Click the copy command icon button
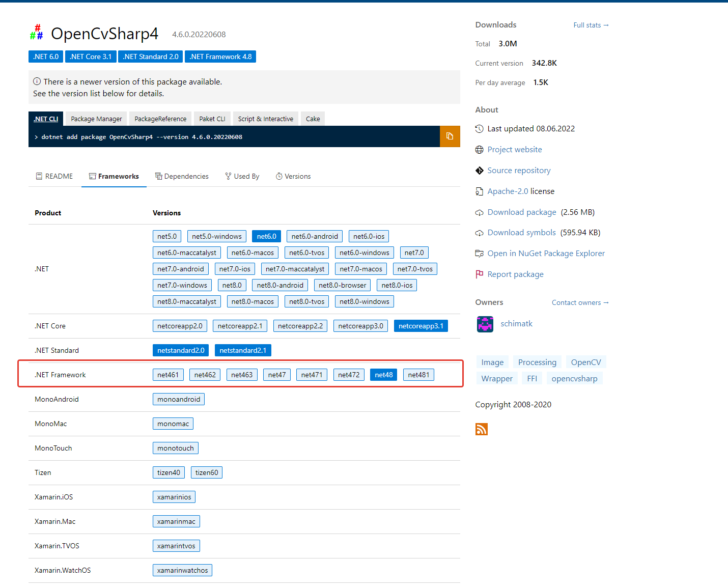This screenshot has height=588, width=728. 450,136
